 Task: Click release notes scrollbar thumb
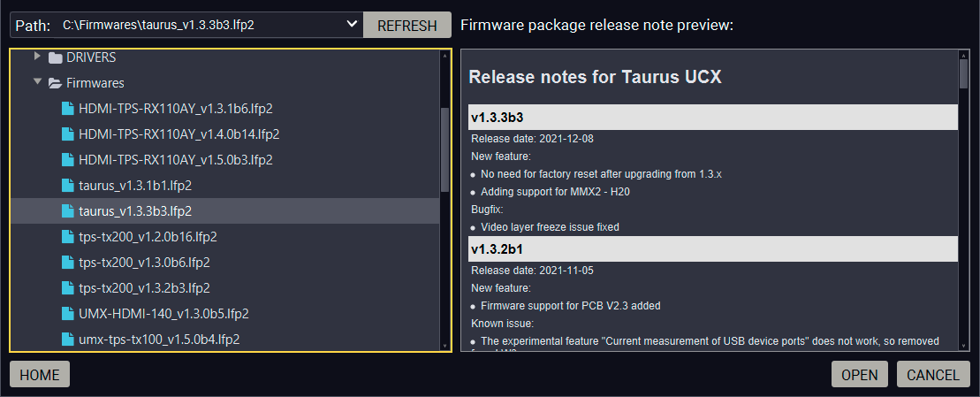(x=963, y=73)
